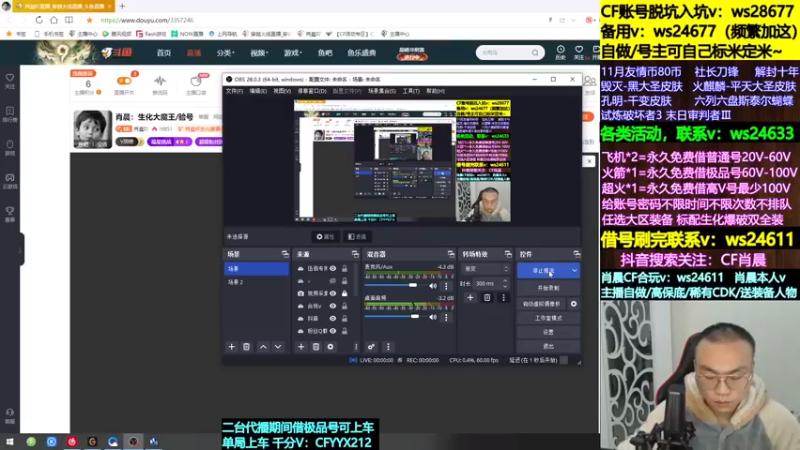
Task: Add a new source with plus icon
Action: (x=301, y=347)
